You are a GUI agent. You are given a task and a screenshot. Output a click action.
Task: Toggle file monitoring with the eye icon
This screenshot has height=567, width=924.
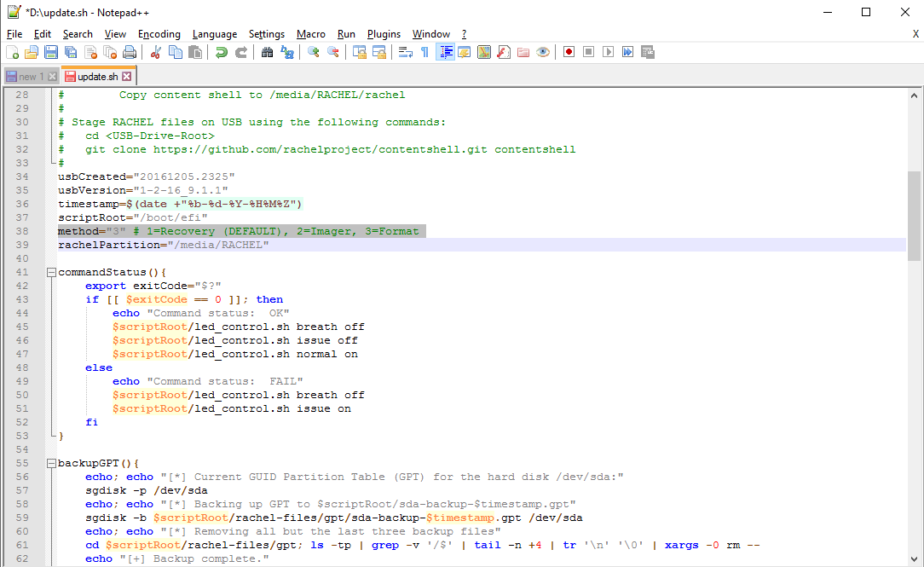click(543, 53)
